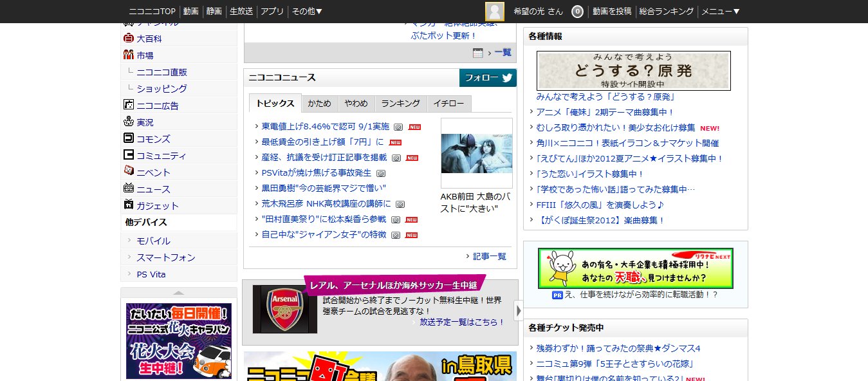Click the ニュース TV icon

(128, 189)
